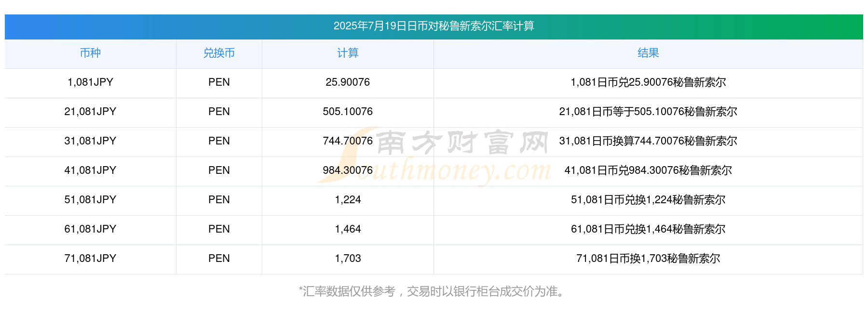
Task: Select the 505.10076 calculation value
Action: 348,112
